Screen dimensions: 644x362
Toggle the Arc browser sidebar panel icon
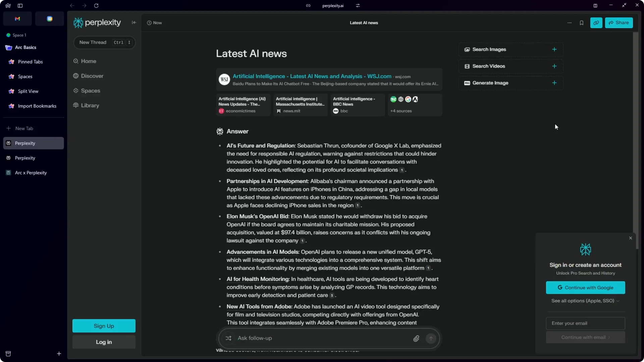20,5
